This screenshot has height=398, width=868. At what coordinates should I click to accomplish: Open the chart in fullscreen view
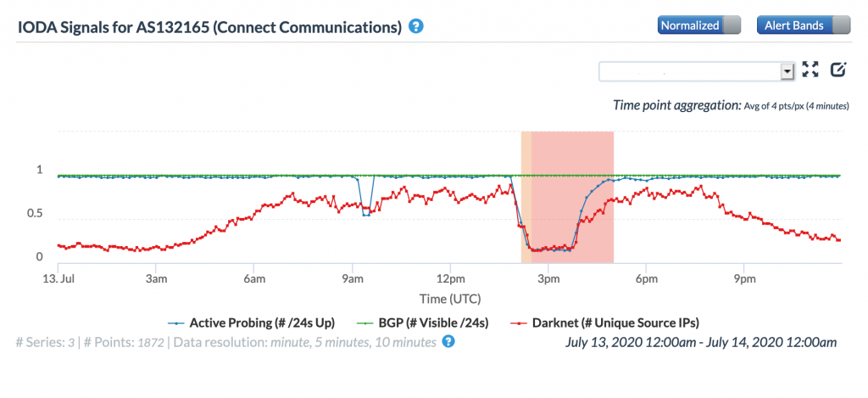(x=810, y=70)
